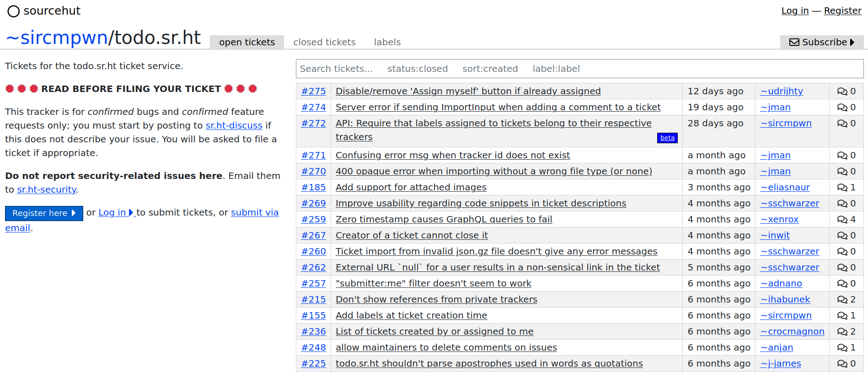Click comment bubble icon for ticket #270
The height and width of the screenshot is (373, 868).
coord(842,172)
